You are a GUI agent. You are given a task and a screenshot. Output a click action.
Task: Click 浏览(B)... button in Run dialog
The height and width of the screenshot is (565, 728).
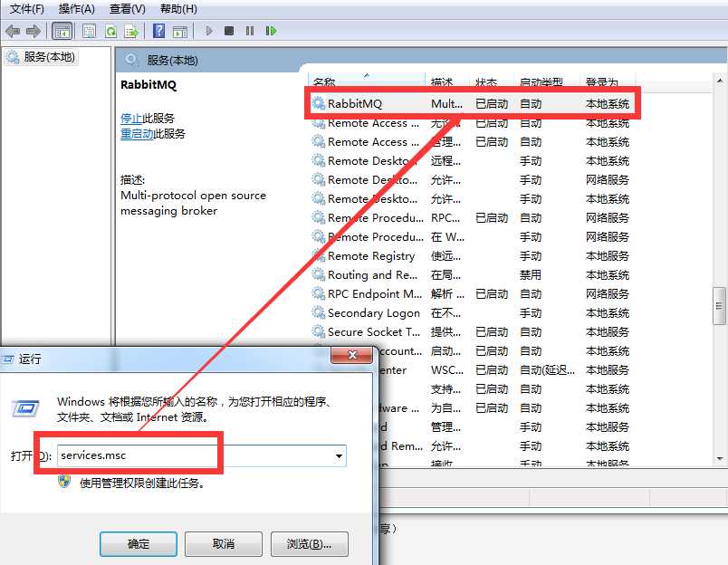pos(309,543)
